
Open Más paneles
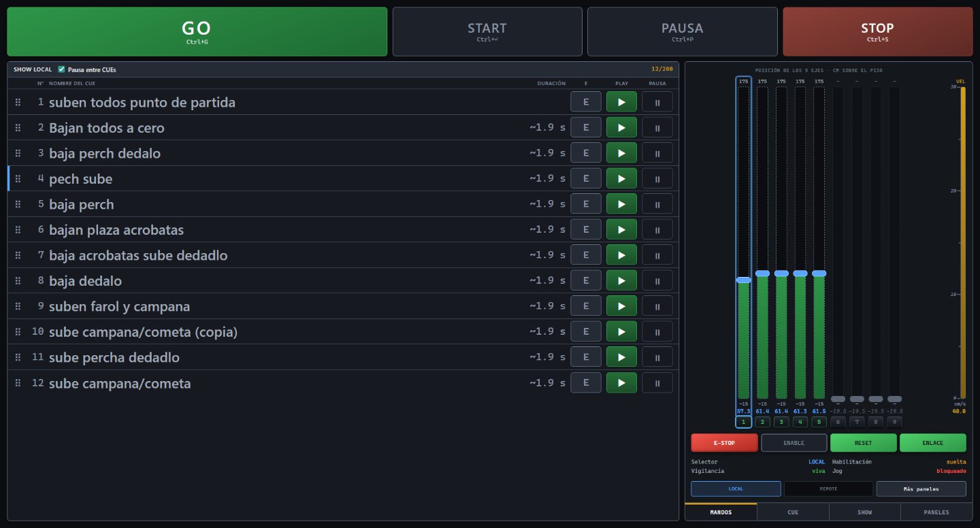click(921, 489)
